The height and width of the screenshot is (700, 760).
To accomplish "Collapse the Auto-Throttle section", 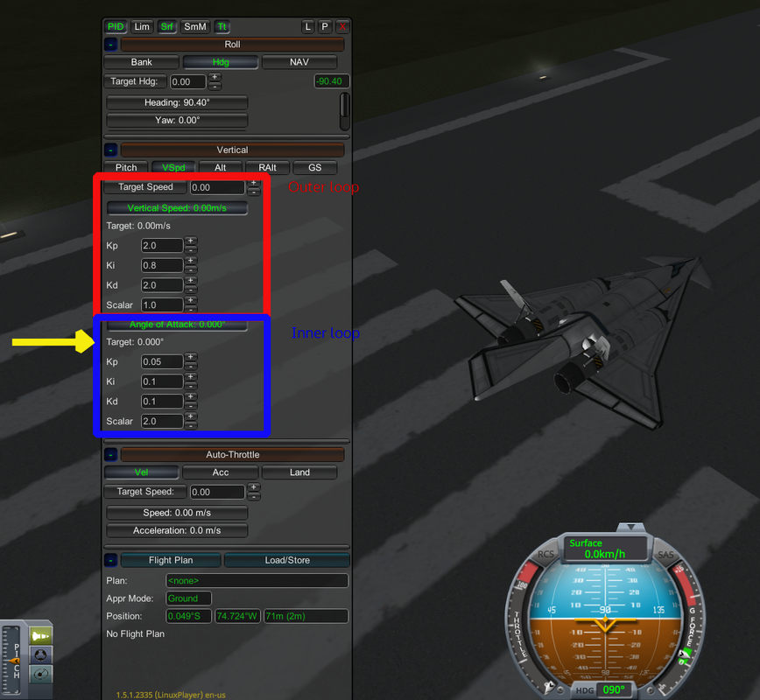I will pyautogui.click(x=110, y=455).
